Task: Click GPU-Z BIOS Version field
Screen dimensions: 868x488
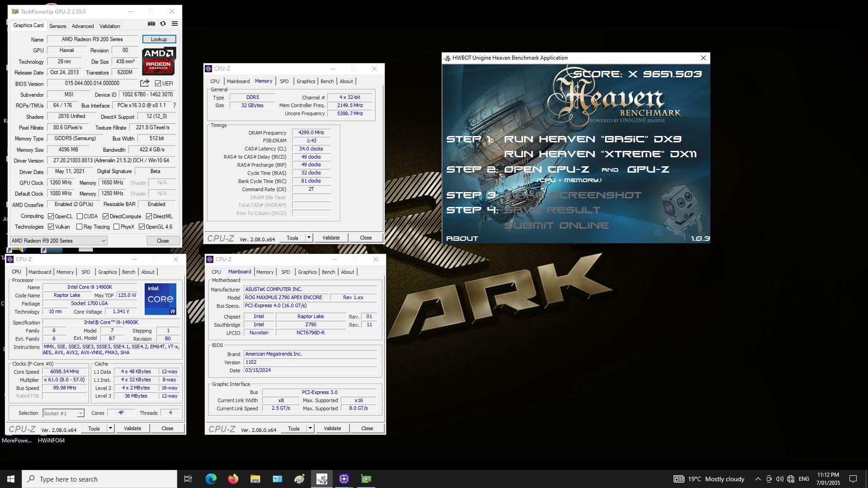Action: 92,83
